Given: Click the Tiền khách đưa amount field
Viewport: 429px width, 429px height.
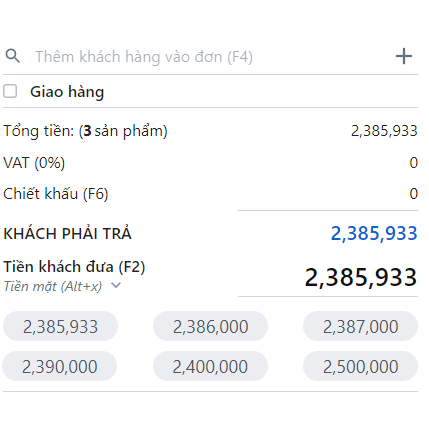Looking at the screenshot, I should (x=328, y=277).
